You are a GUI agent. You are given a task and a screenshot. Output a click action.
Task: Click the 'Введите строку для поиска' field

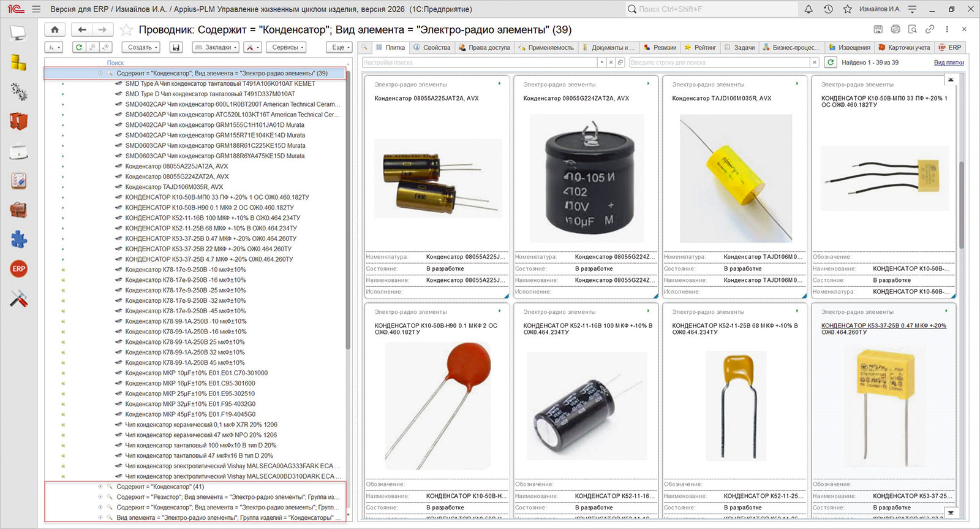720,63
